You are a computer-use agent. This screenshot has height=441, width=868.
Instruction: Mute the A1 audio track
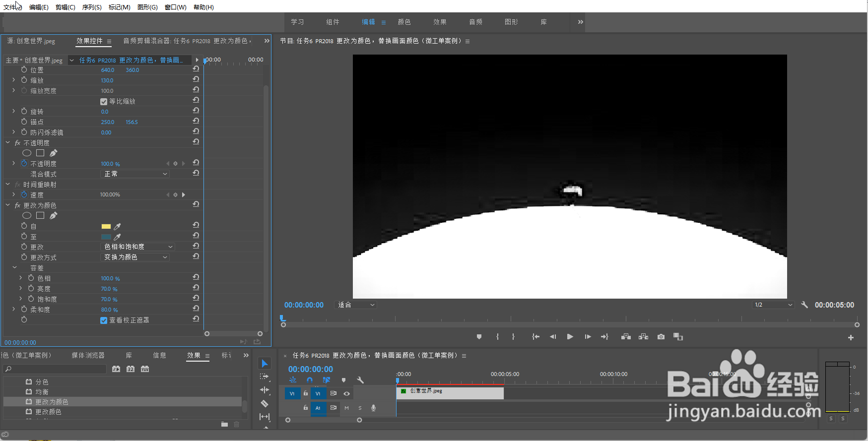[x=346, y=408]
